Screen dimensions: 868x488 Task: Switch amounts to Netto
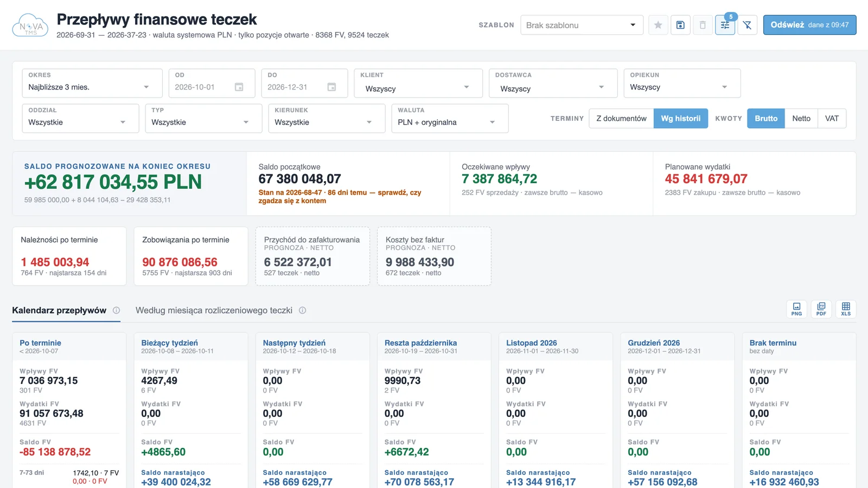[x=801, y=118]
